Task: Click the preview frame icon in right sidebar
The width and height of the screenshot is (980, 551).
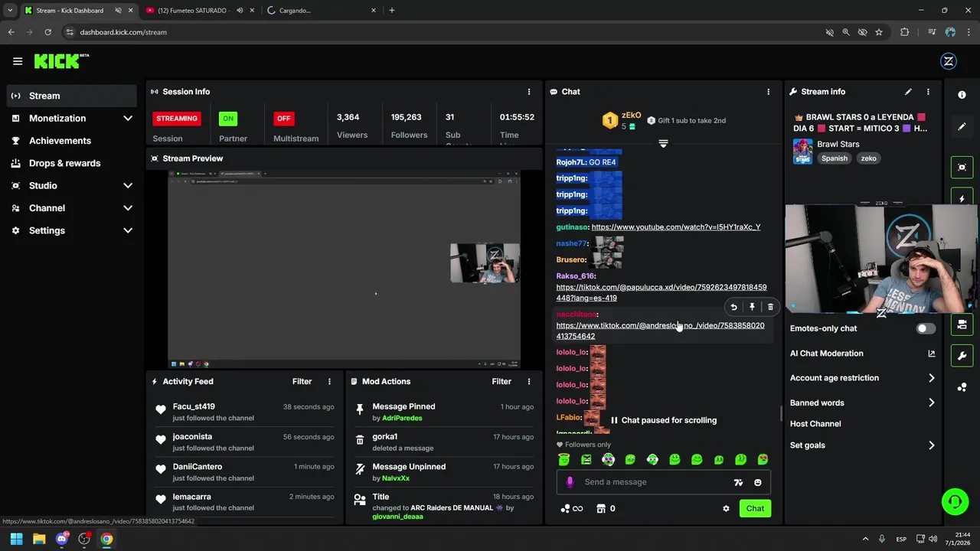Action: click(962, 167)
